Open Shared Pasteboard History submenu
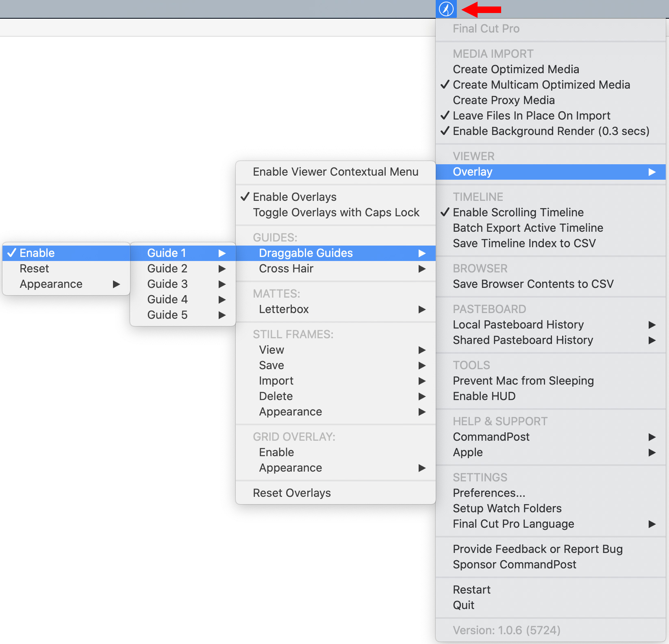The image size is (669, 644). coord(551,340)
